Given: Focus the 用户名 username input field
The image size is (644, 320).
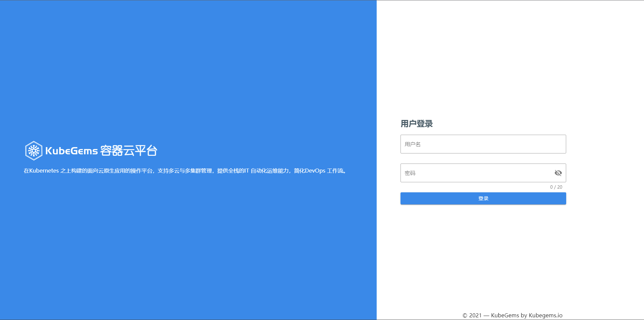Looking at the screenshot, I should click(x=483, y=144).
